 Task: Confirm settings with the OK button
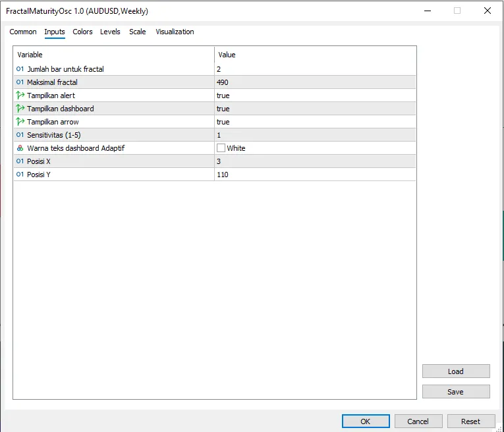[365, 421]
